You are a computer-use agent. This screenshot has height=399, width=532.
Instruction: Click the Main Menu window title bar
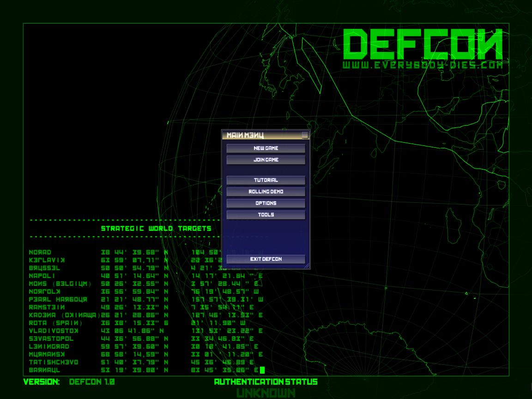point(266,135)
